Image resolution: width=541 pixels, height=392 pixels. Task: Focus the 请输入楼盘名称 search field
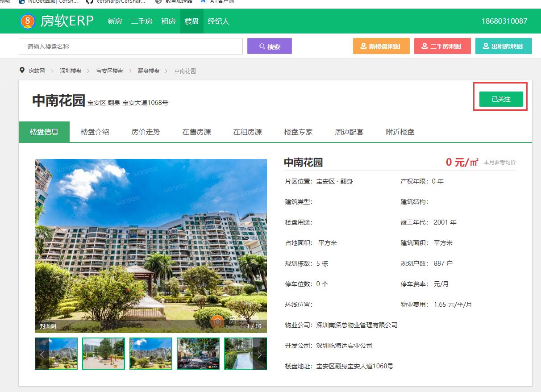coord(131,46)
